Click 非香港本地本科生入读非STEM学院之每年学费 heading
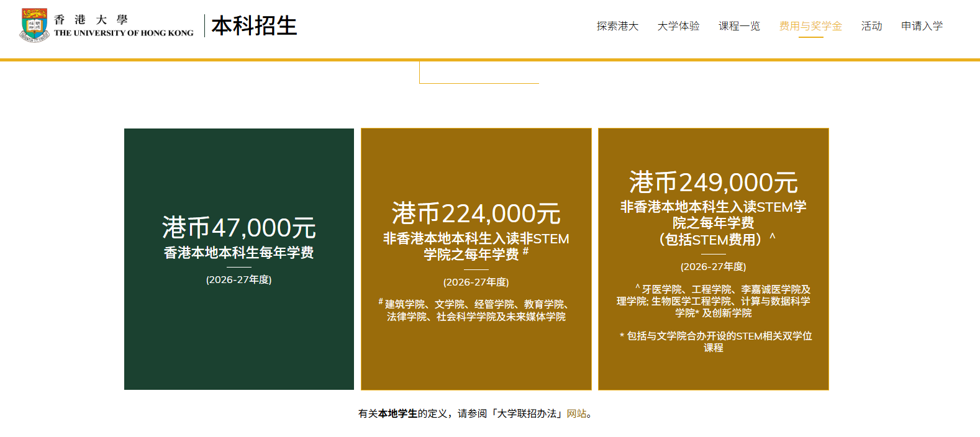 476,246
